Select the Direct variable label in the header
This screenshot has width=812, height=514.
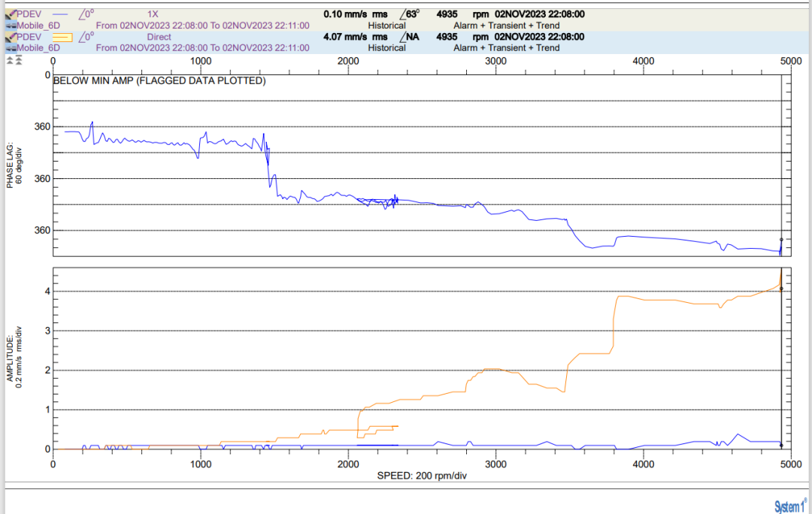[x=159, y=38]
